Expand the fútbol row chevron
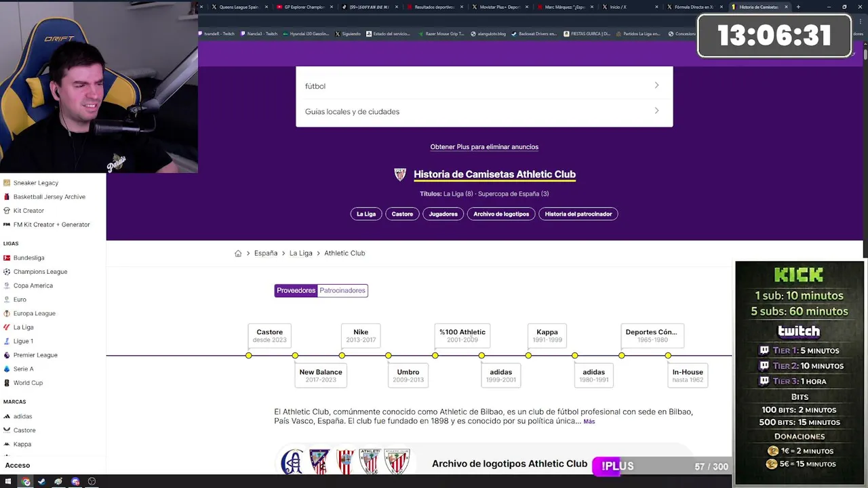 (x=656, y=85)
